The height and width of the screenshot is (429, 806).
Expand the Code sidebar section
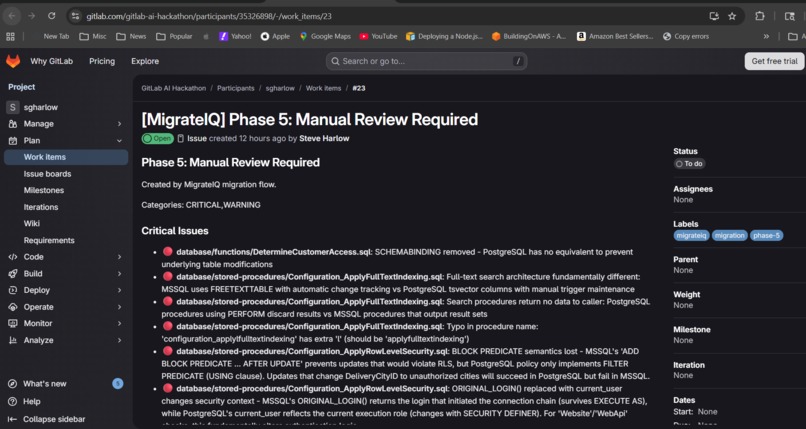tap(66, 257)
